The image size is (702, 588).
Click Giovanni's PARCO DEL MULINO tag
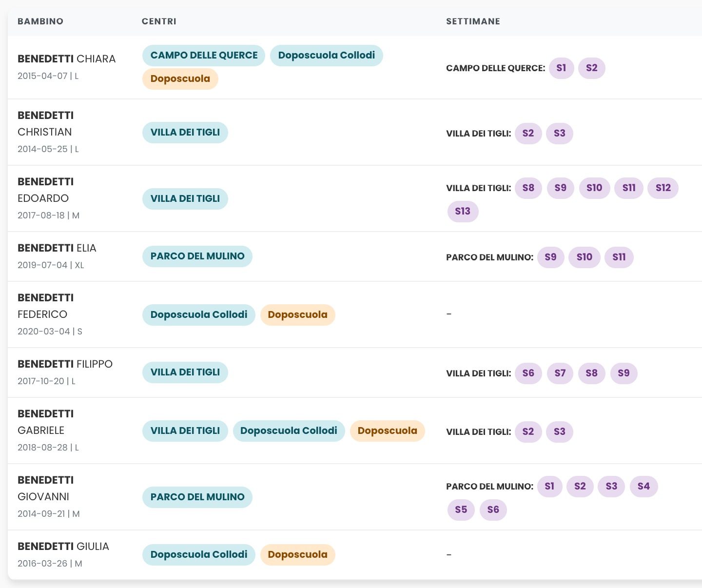(197, 497)
